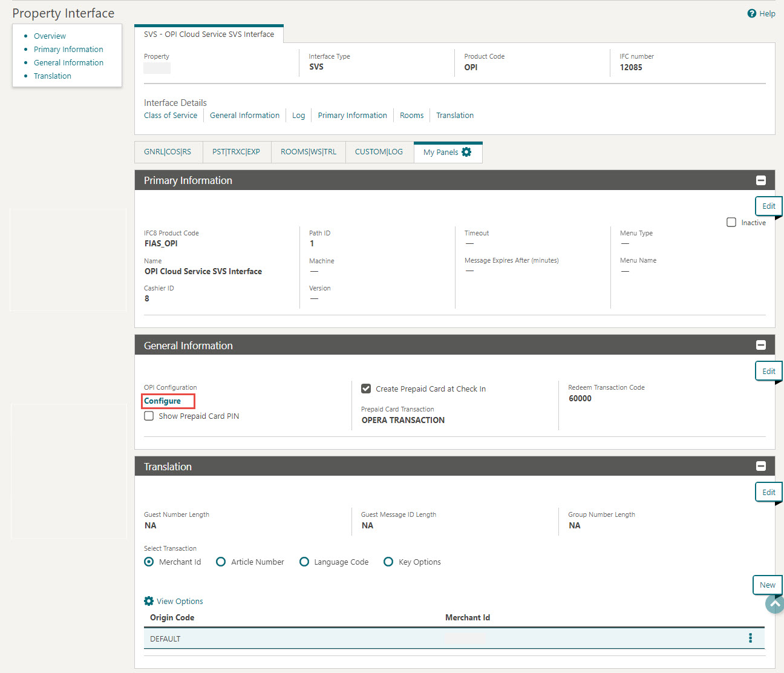Select the Merchant Id radio option
The height and width of the screenshot is (673, 784).
coord(149,562)
